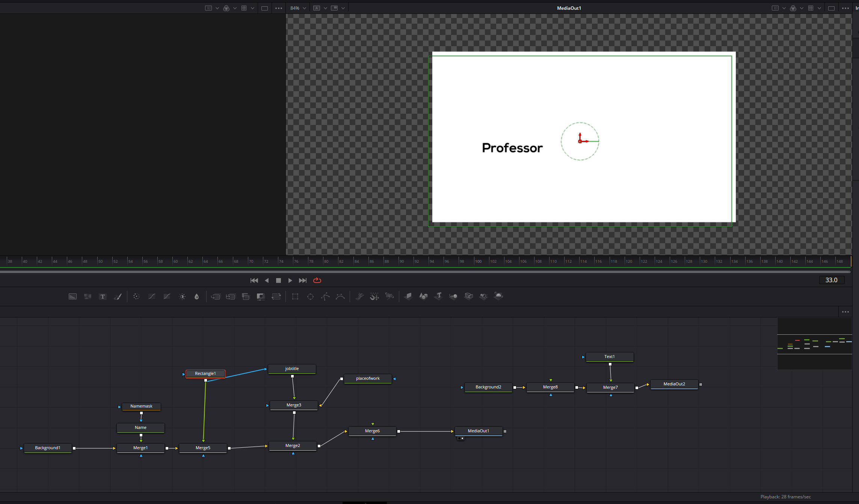859x504 pixels.
Task: Add a Renderer 3D node
Action: coord(499,296)
